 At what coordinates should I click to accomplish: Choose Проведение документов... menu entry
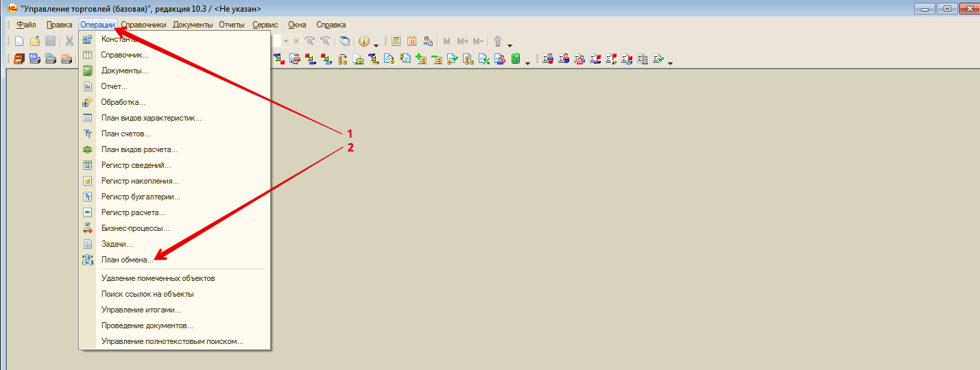point(147,325)
